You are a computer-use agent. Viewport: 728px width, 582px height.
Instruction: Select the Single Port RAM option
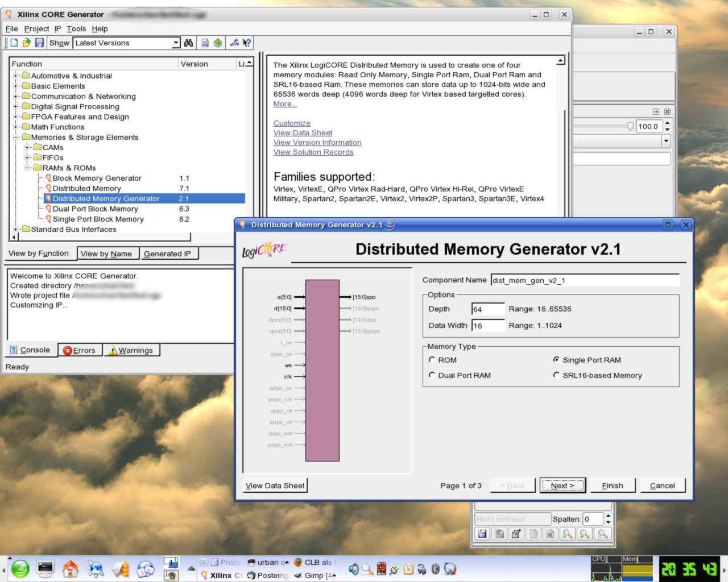[556, 360]
